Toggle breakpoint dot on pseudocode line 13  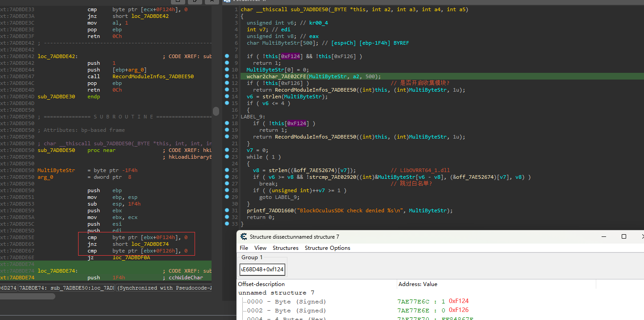[227, 90]
